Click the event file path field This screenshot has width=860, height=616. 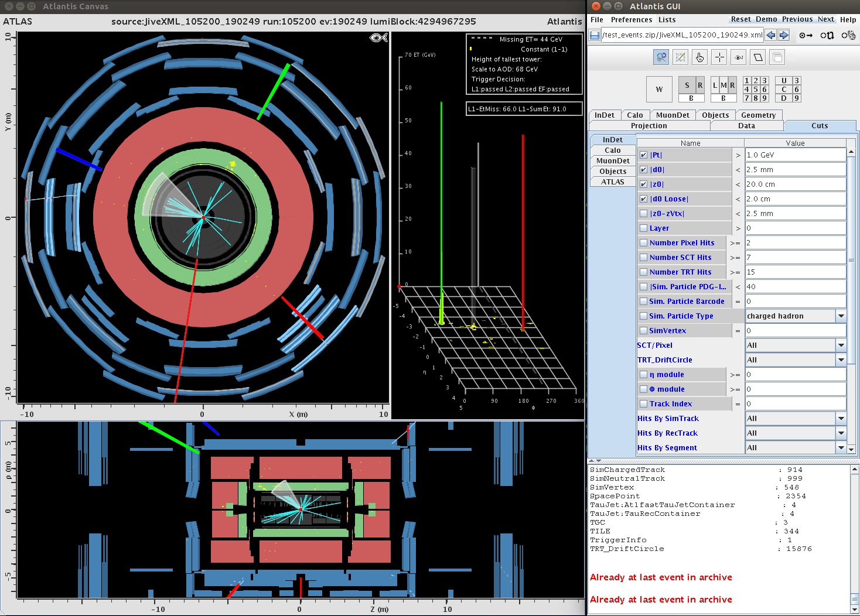coord(683,35)
